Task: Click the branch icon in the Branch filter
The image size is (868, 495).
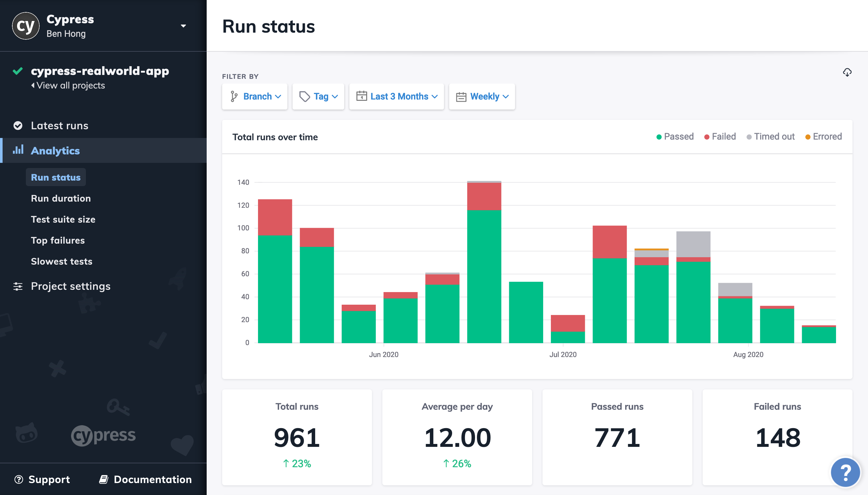Action: (234, 97)
